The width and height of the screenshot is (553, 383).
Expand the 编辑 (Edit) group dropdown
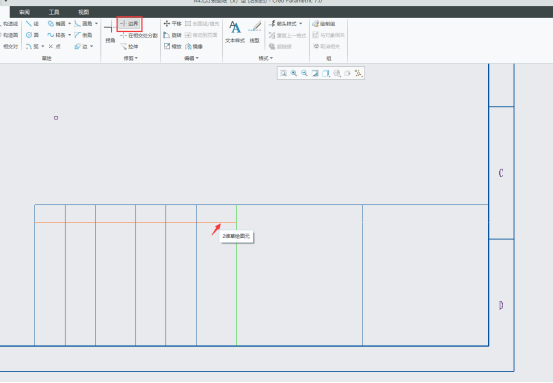pos(192,58)
